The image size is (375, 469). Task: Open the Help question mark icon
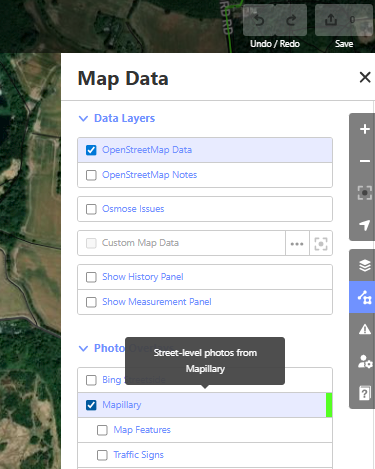click(365, 393)
